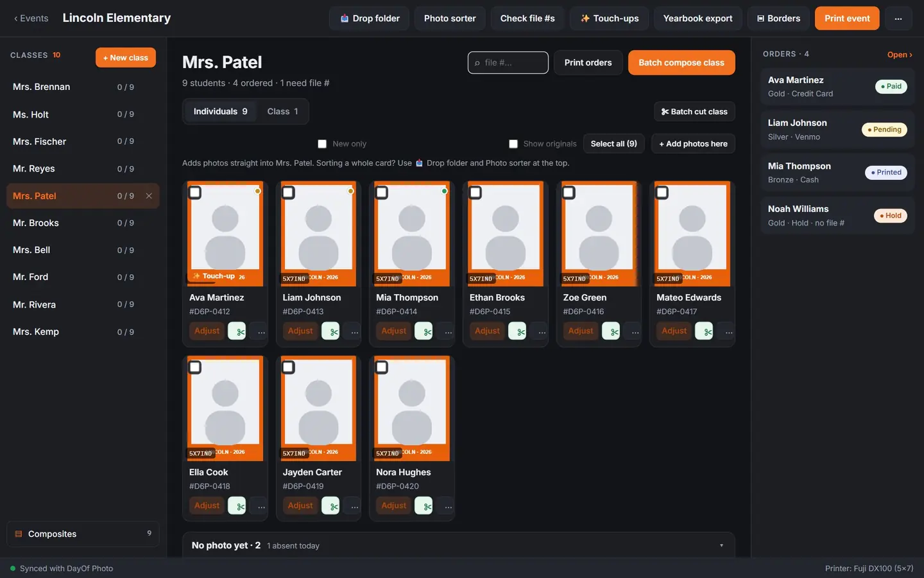Open Yearbook export
924x578 pixels.
[x=697, y=19]
